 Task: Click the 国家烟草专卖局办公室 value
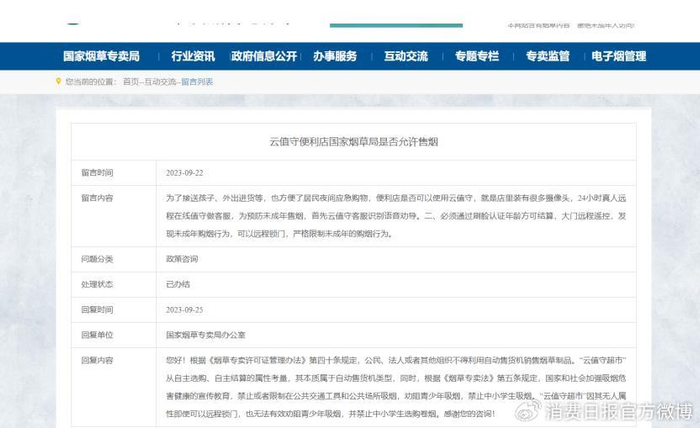(205, 335)
